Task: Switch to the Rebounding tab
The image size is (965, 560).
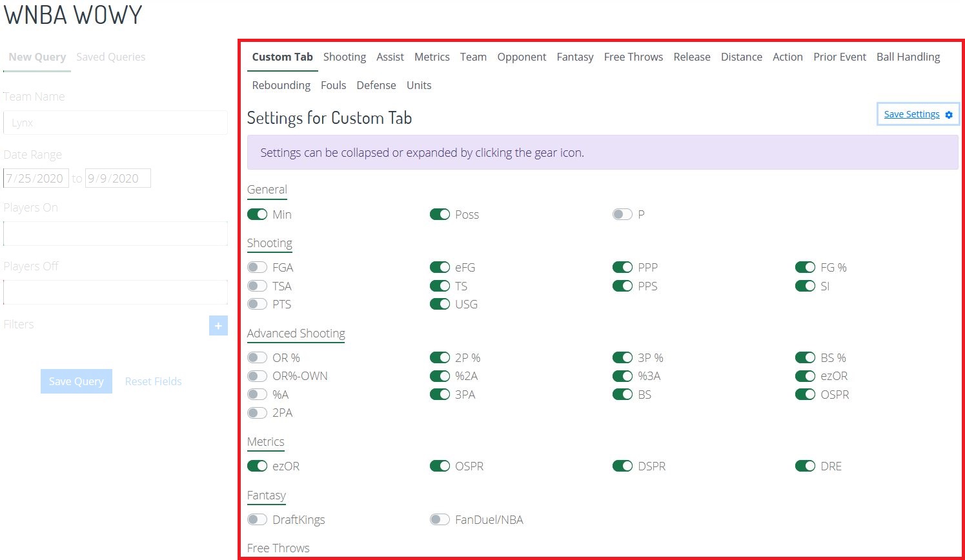Action: coord(280,85)
